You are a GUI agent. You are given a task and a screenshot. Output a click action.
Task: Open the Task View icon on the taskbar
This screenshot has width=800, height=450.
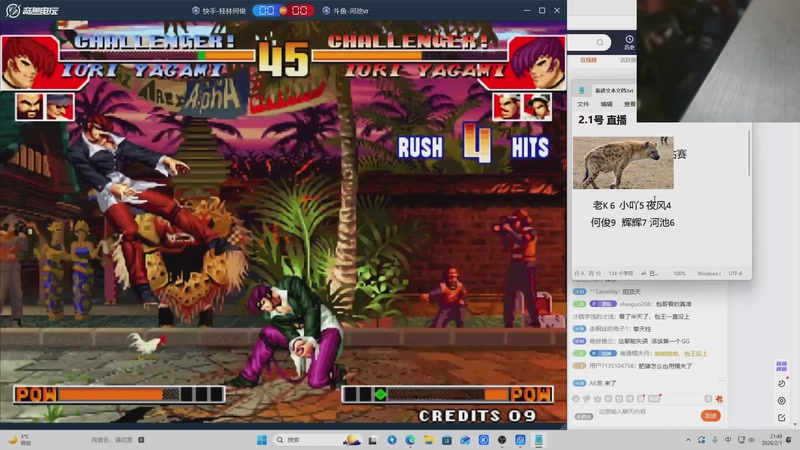pyautogui.click(x=373, y=440)
